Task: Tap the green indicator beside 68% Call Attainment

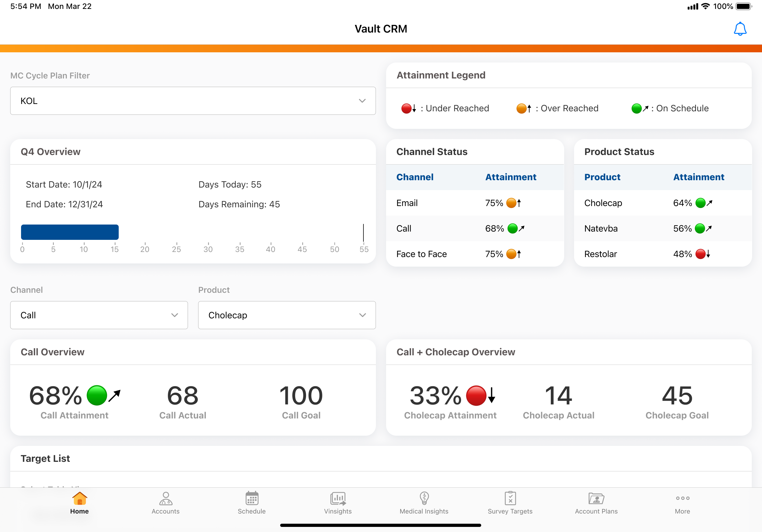Action: (x=97, y=395)
